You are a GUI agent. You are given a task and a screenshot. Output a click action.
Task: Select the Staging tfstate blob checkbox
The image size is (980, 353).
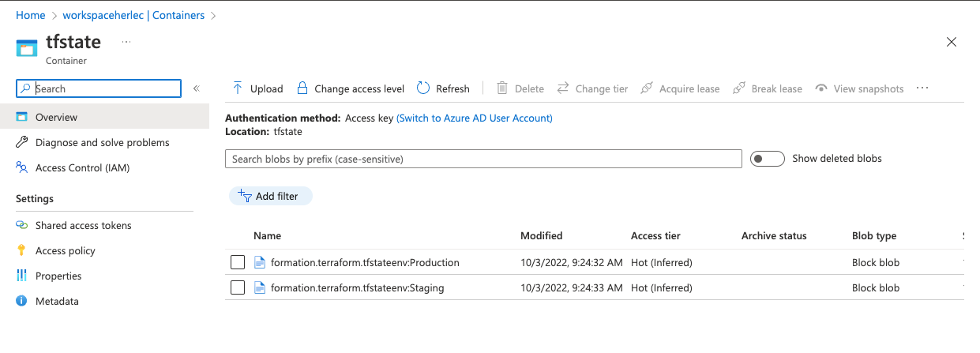[238, 287]
